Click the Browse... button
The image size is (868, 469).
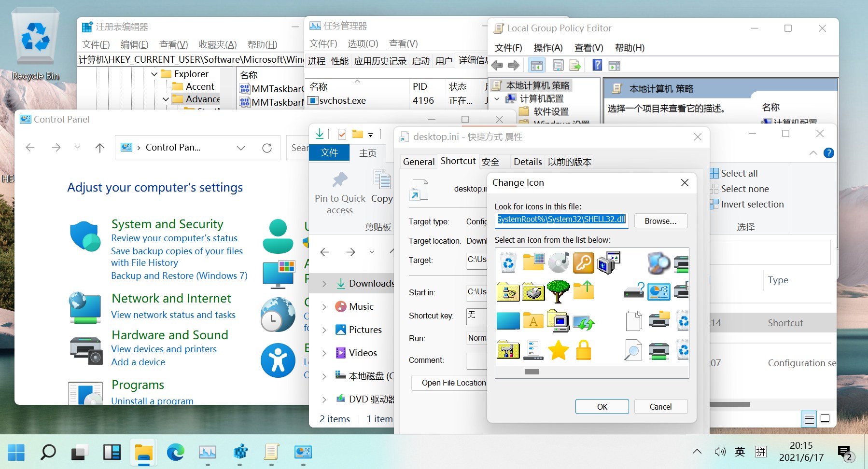pos(660,221)
